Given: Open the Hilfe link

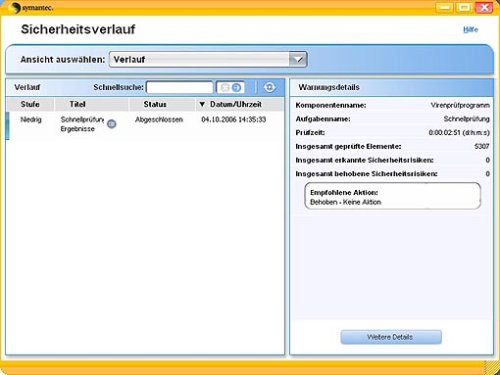Looking at the screenshot, I should (x=471, y=30).
